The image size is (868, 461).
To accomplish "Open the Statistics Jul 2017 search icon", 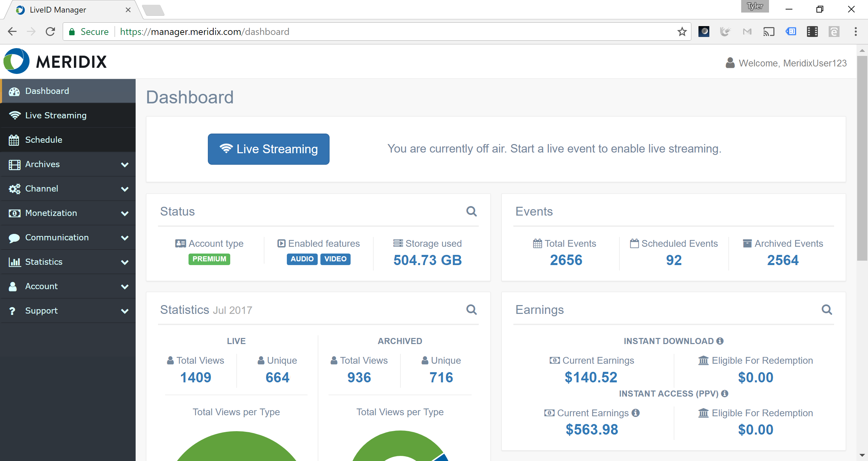I will (x=471, y=309).
